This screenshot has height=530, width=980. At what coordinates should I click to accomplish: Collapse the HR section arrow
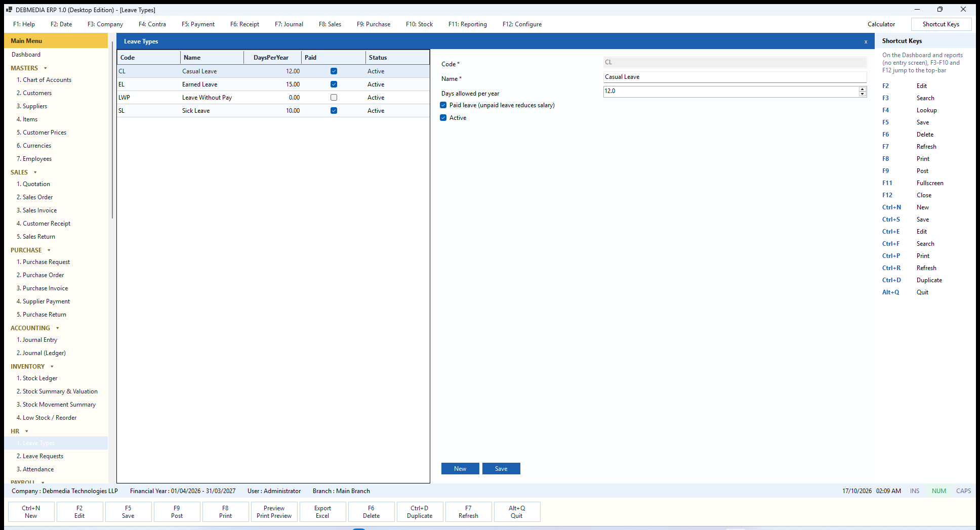pos(27,431)
